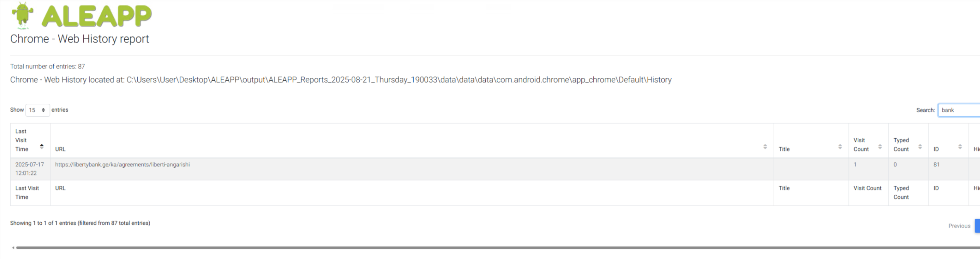Click the URL column sort arrows
This screenshot has width=980, height=259.
[765, 147]
